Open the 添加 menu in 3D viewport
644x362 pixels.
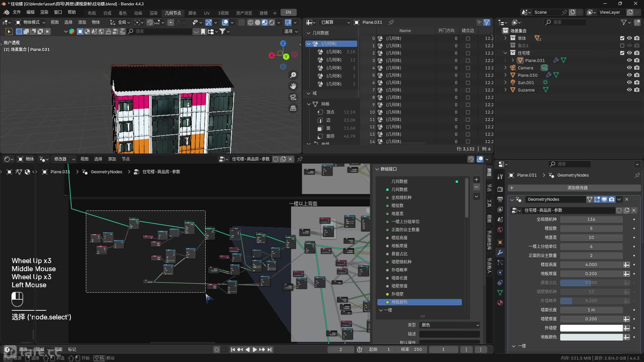82,22
